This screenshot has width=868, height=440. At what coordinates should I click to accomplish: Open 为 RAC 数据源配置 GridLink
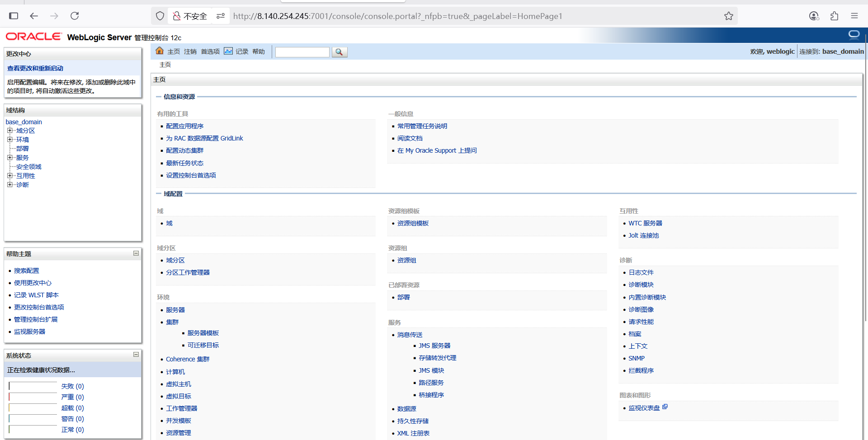coord(204,138)
